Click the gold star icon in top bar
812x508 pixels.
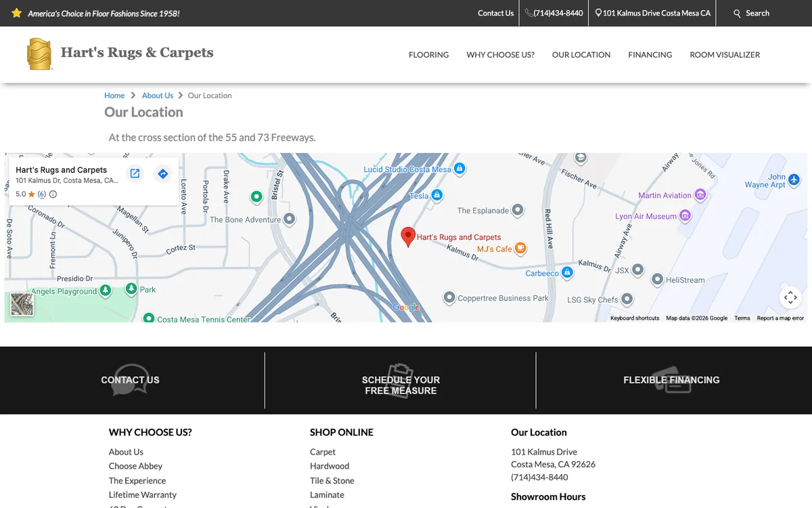(x=17, y=13)
